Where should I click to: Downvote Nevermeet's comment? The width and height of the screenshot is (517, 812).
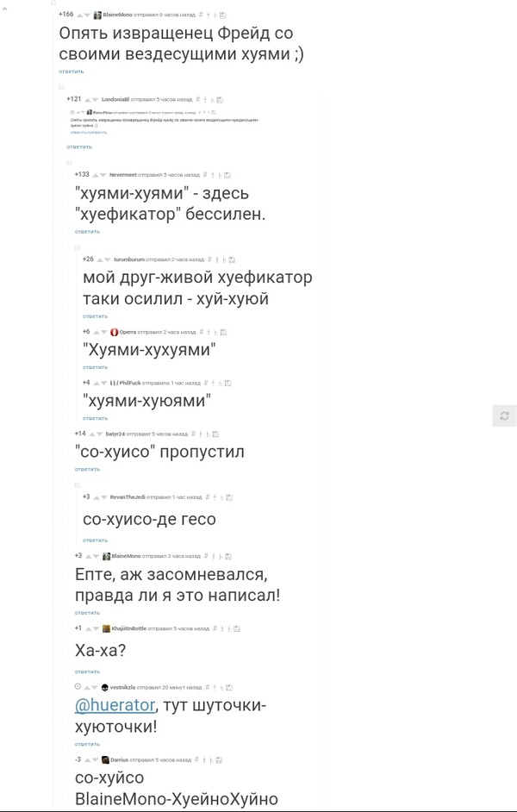[x=103, y=172]
